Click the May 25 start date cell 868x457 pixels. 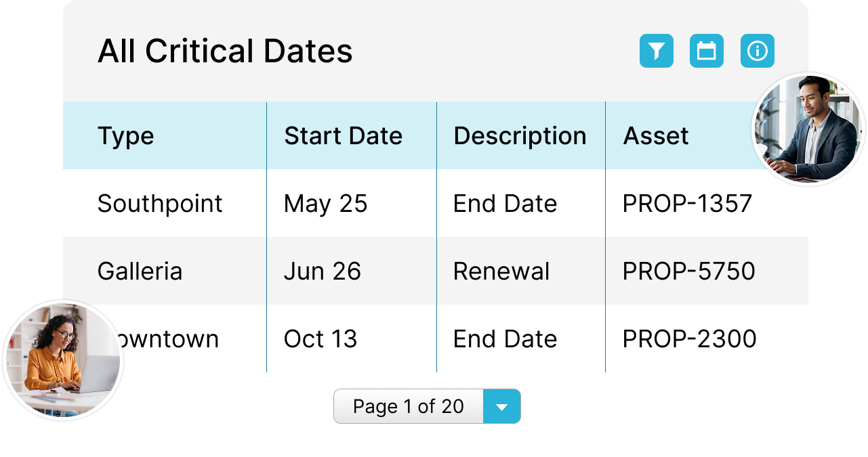325,204
